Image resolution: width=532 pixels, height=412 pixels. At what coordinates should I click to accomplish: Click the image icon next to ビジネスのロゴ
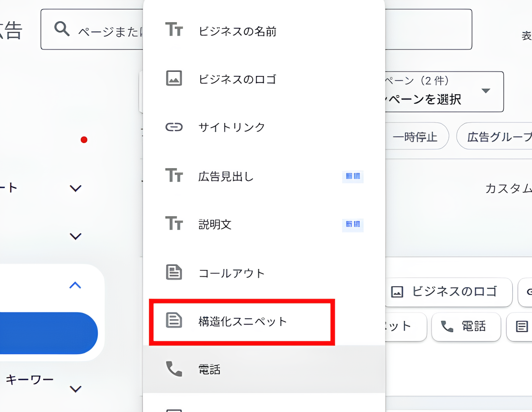pos(174,79)
